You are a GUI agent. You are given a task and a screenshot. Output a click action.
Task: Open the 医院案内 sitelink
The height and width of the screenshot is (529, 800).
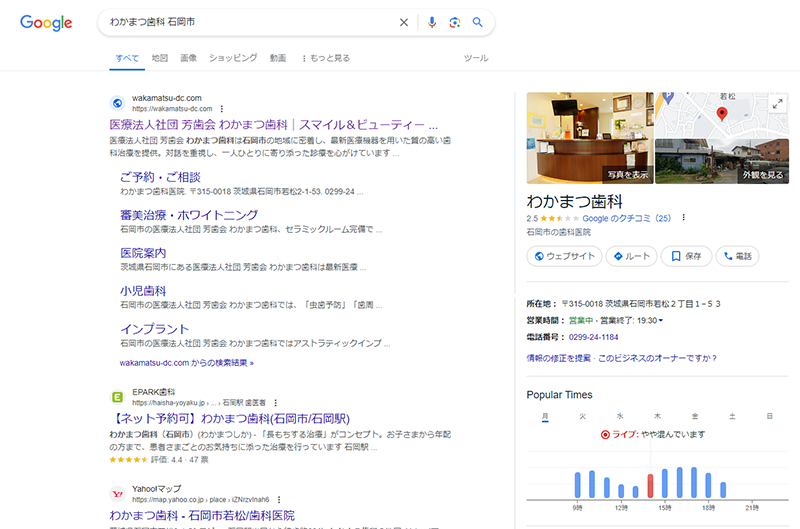tap(143, 253)
